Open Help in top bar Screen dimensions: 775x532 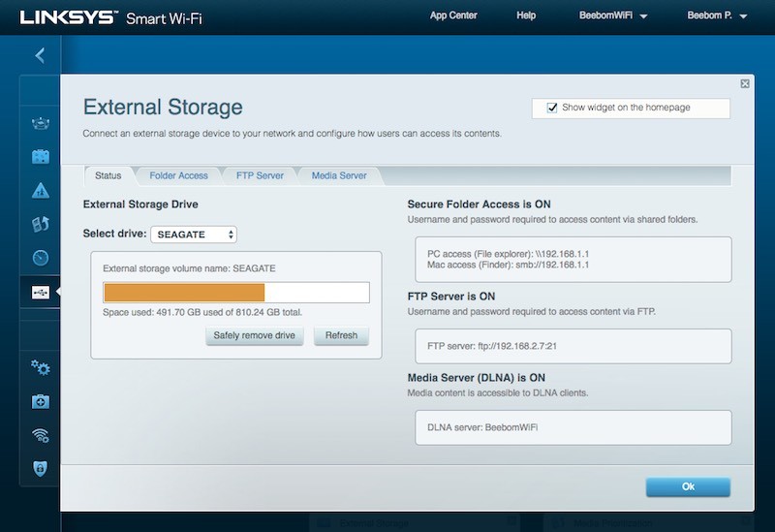pos(526,16)
